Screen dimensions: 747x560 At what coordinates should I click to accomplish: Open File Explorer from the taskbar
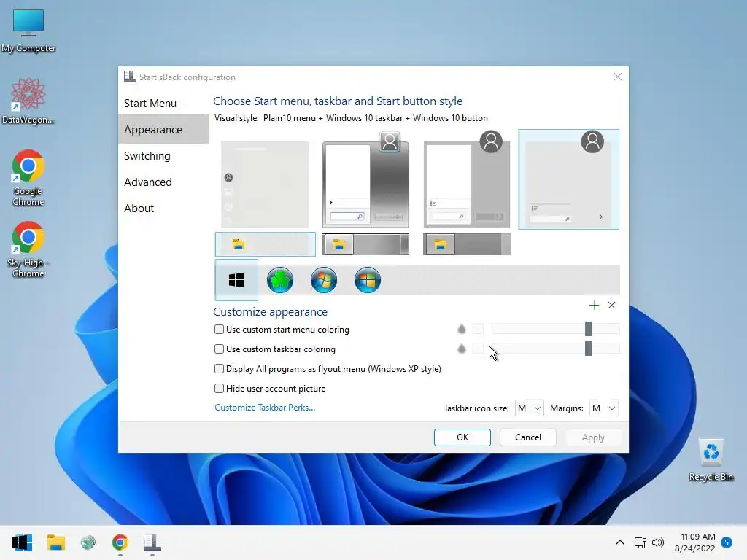click(x=55, y=542)
